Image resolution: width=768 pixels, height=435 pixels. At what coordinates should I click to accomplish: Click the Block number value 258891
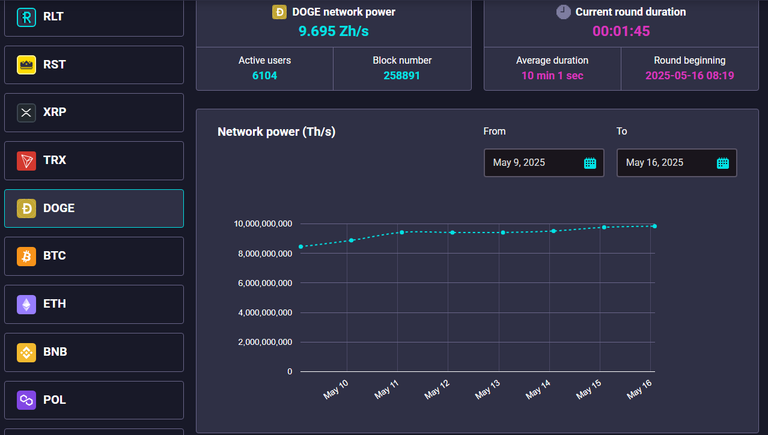tap(402, 75)
